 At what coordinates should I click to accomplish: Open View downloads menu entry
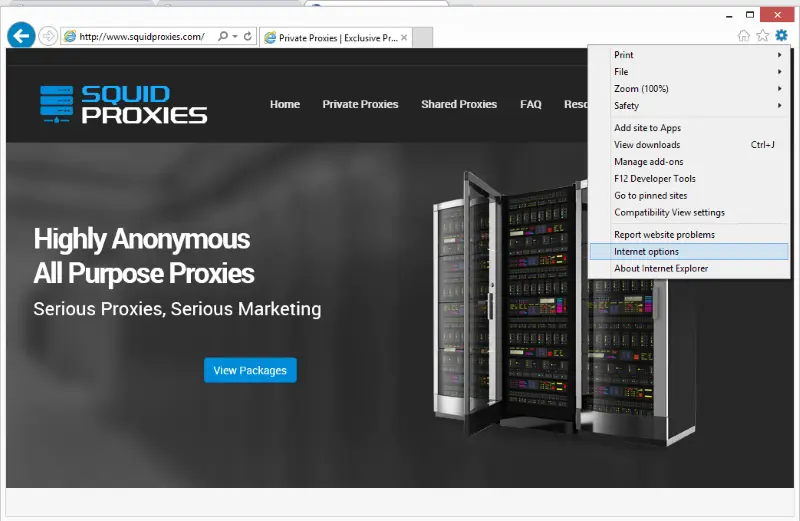pos(689,144)
